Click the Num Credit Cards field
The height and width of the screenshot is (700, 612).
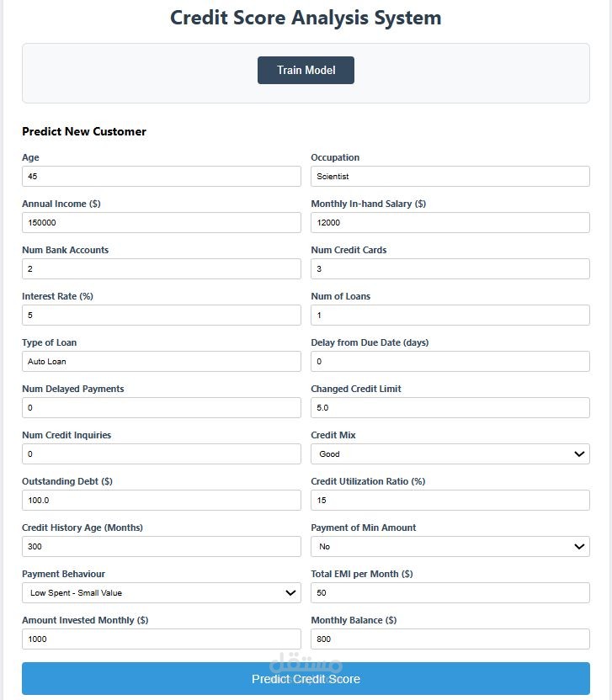450,268
